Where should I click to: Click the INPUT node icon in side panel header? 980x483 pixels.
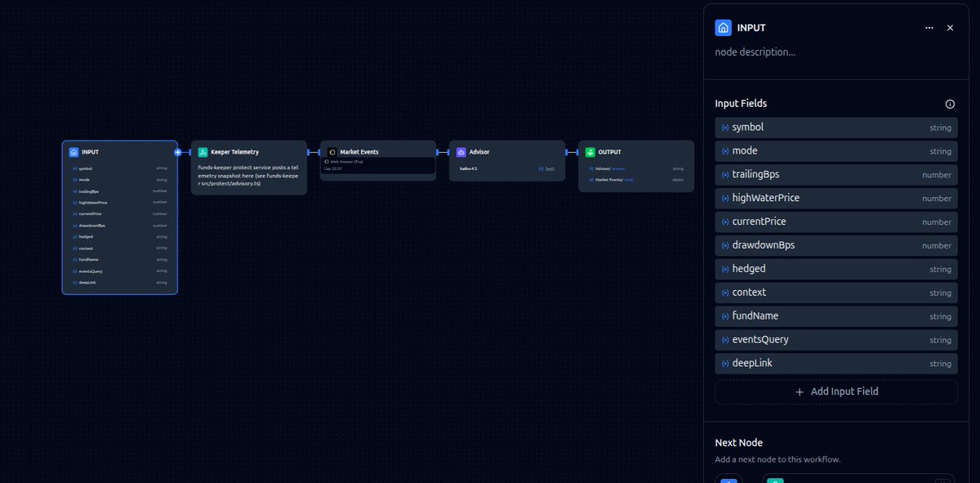[x=723, y=28]
